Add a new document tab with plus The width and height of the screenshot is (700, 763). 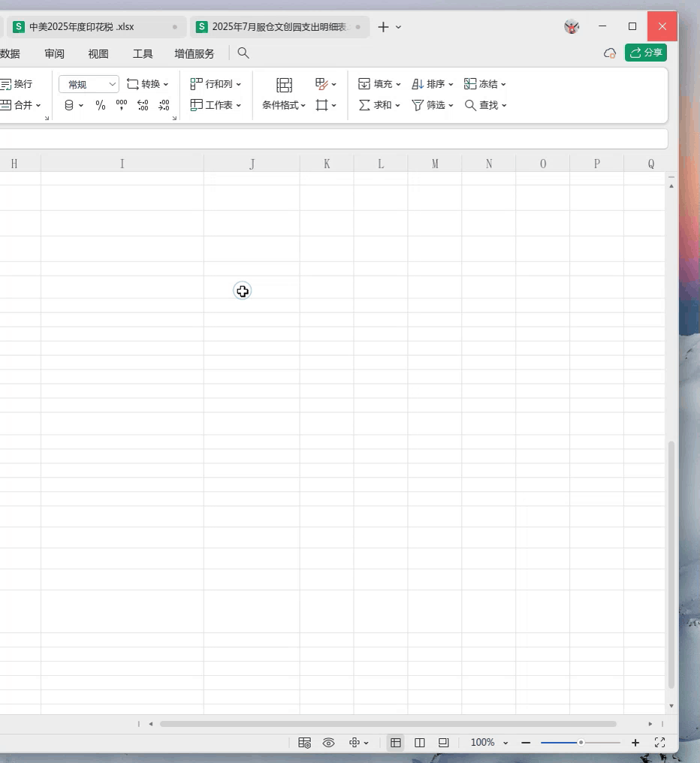click(383, 27)
